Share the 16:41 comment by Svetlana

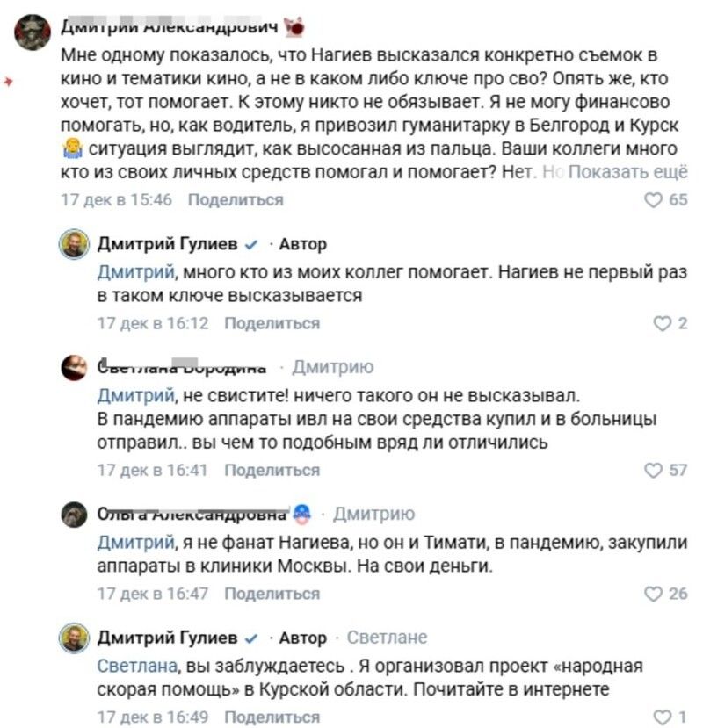272,471
